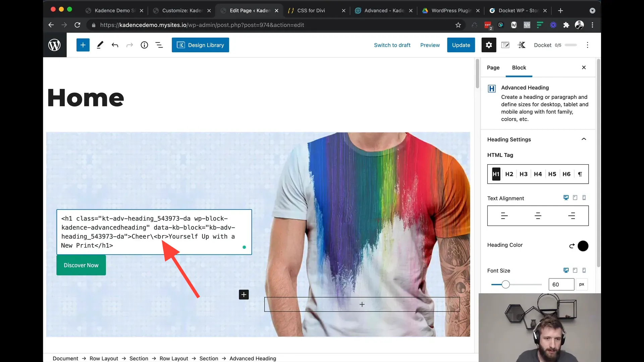Click the WordPress logo icon
This screenshot has height=362, width=644.
click(x=55, y=45)
